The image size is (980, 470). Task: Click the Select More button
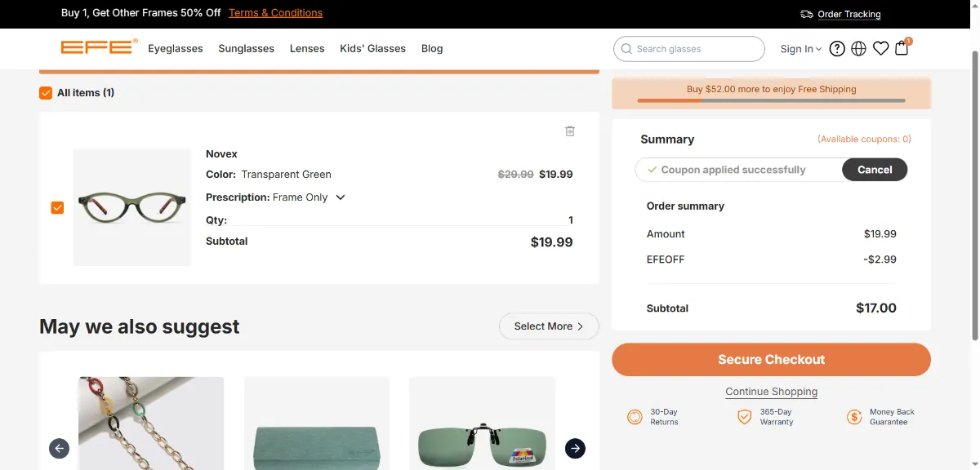coord(549,326)
